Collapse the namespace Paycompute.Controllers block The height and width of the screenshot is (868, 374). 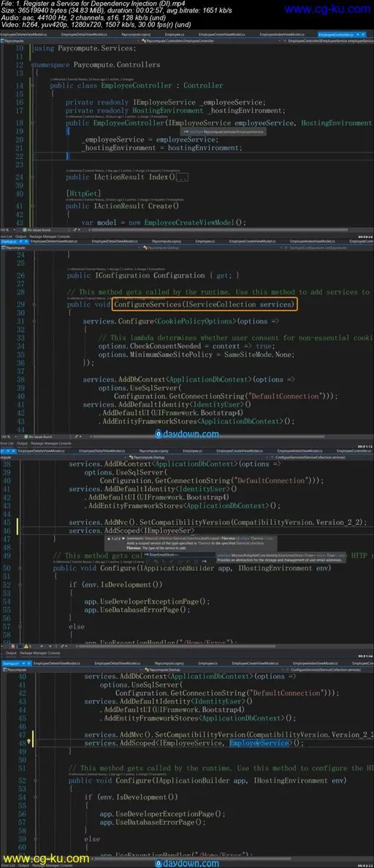pos(34,65)
